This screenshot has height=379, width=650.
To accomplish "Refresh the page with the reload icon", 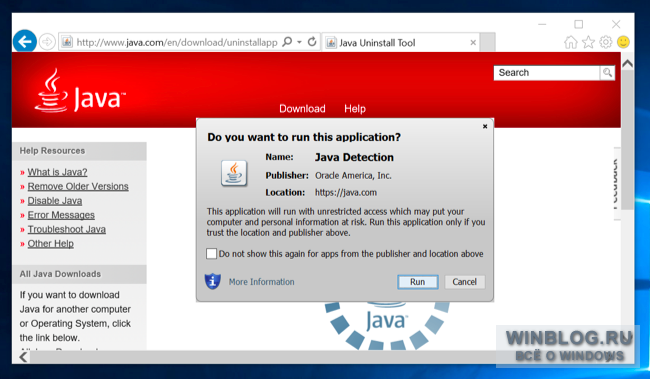I will coord(312,42).
